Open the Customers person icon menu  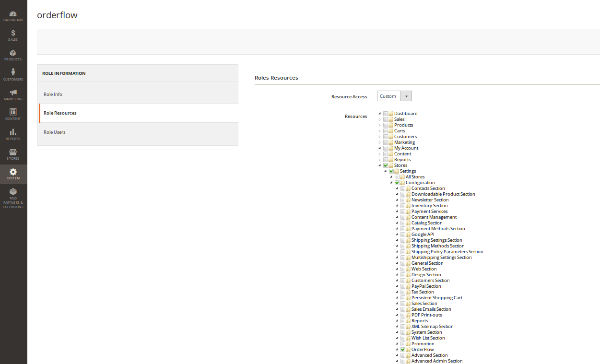[x=13, y=75]
